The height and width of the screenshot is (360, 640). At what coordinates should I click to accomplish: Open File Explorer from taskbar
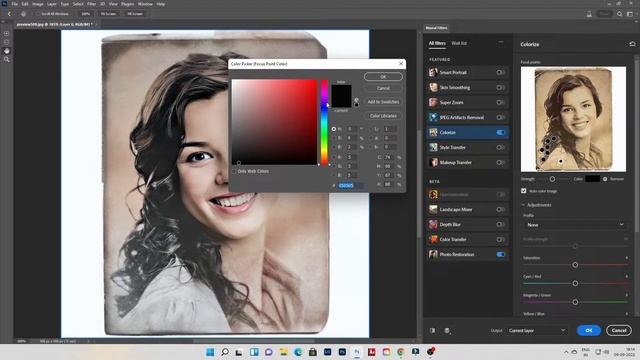tap(283, 352)
